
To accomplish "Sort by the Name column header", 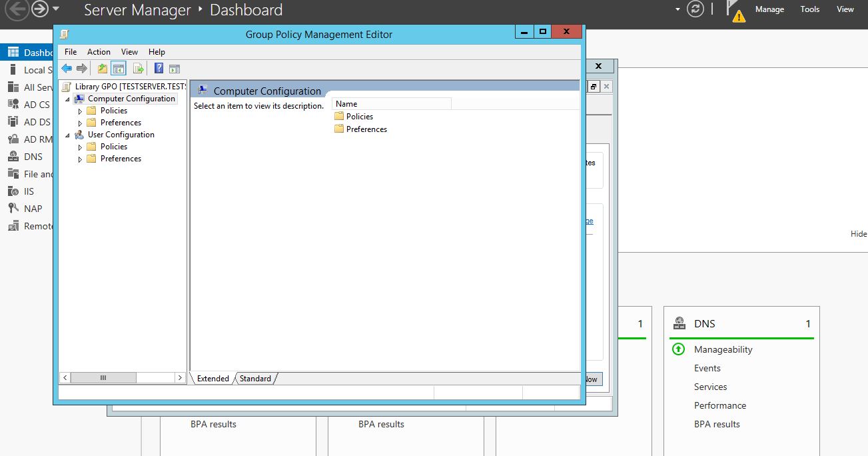I will (x=392, y=104).
